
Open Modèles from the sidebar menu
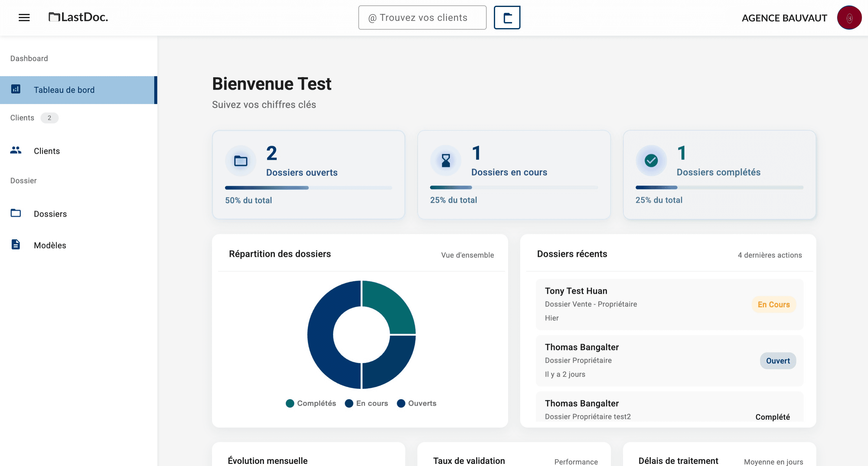[x=50, y=245]
